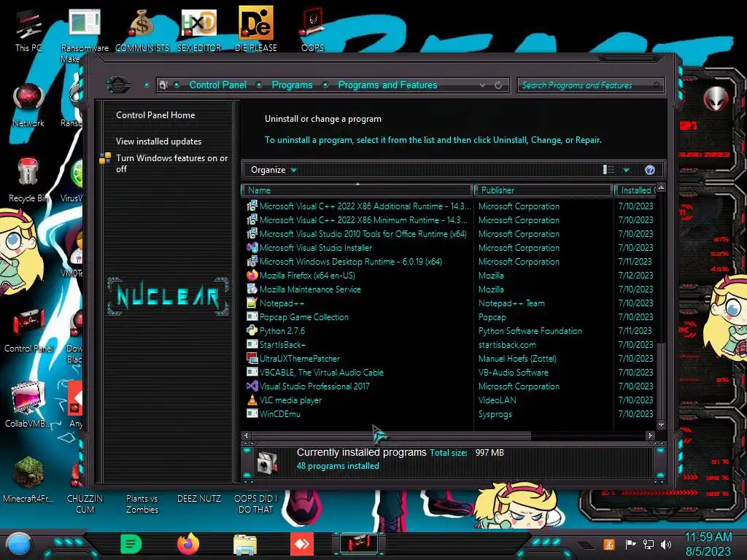Click the horizontal scrollbar left arrow
Image resolution: width=747 pixels, height=560 pixels.
(x=247, y=436)
